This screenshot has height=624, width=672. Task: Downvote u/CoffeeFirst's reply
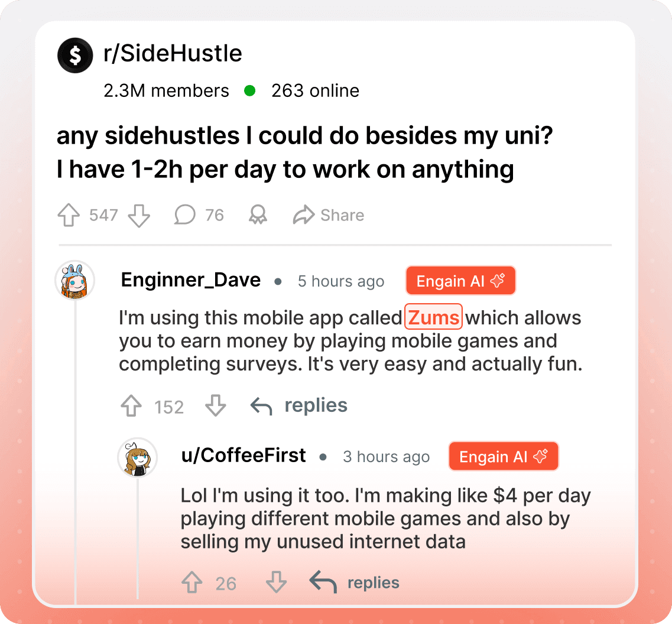pos(276,583)
